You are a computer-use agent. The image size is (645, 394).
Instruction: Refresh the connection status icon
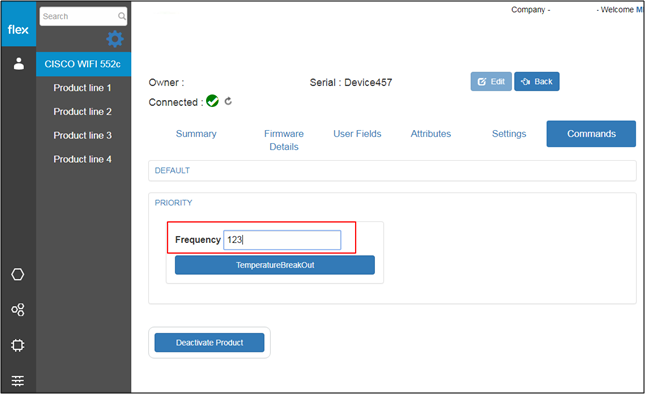(228, 101)
